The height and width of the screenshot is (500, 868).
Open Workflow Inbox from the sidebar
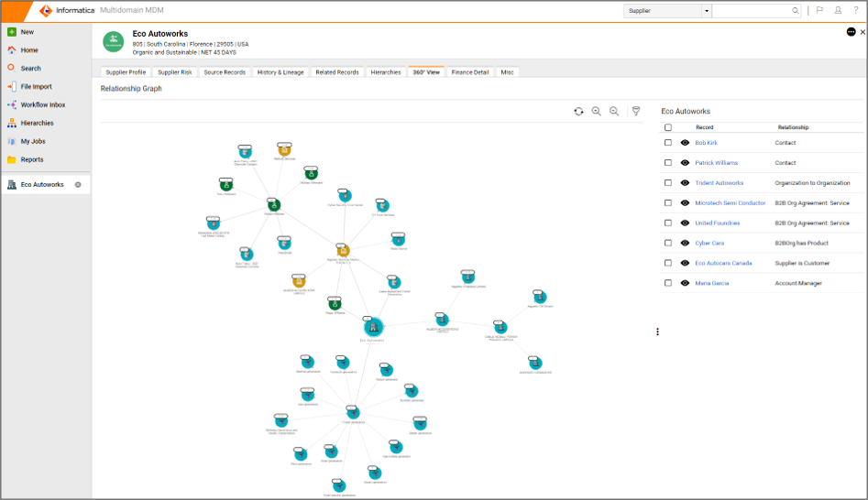[x=39, y=104]
